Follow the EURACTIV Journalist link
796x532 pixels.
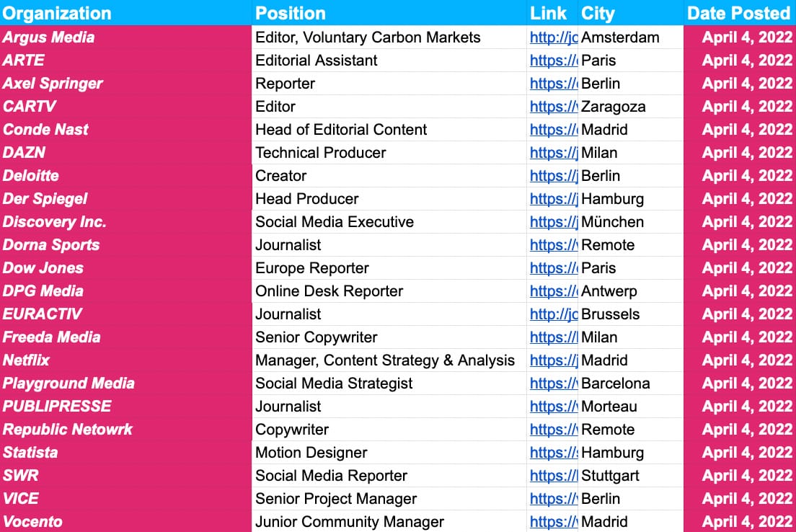pos(553,314)
